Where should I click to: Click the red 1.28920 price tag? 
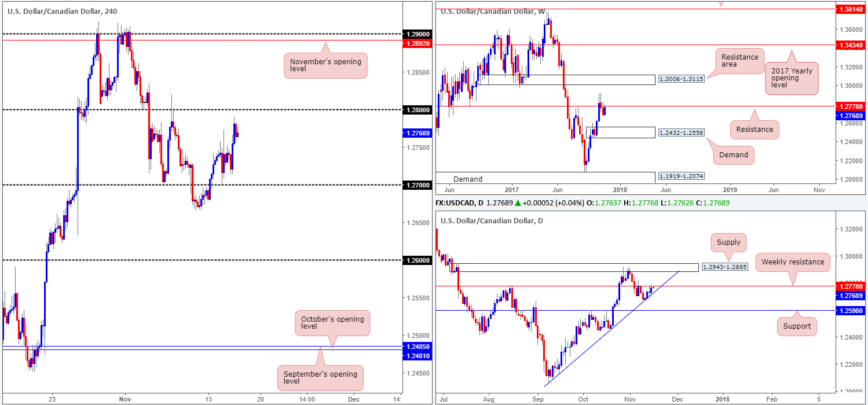(417, 43)
